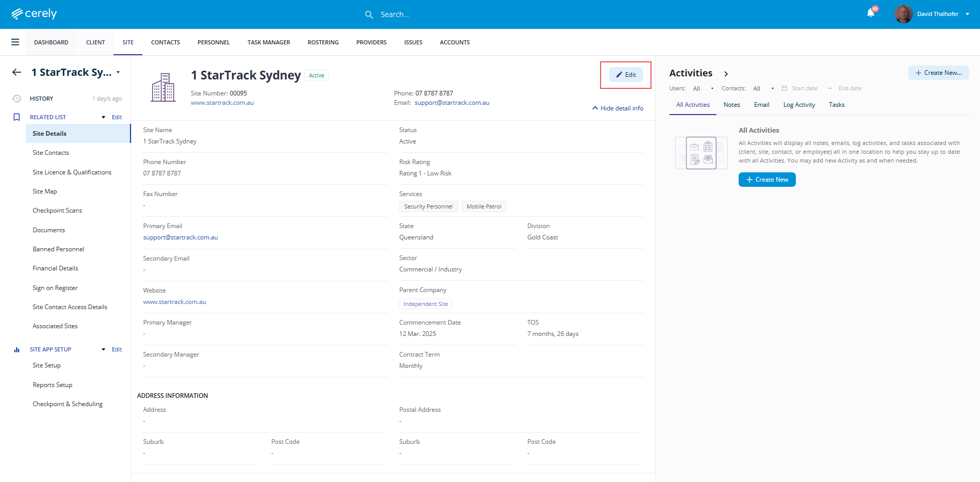Viewport: 980px width, 482px height.
Task: Click the Site App Setup chart icon
Action: point(17,349)
